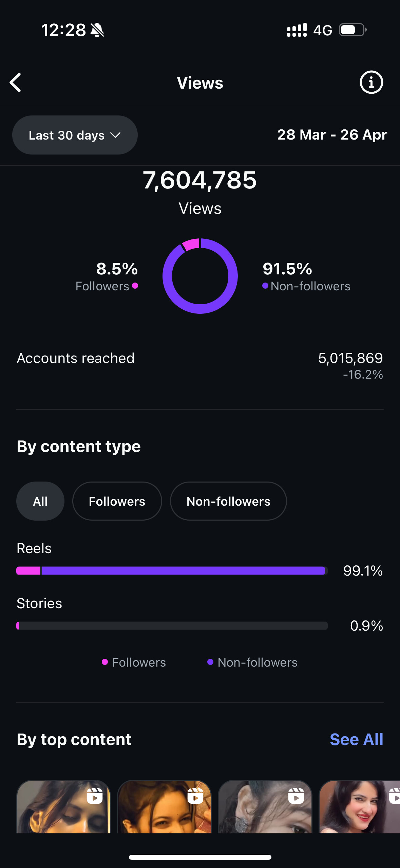Screen dimensions: 400x868
Task: Select the All filter chip
Action: pyautogui.click(x=40, y=501)
